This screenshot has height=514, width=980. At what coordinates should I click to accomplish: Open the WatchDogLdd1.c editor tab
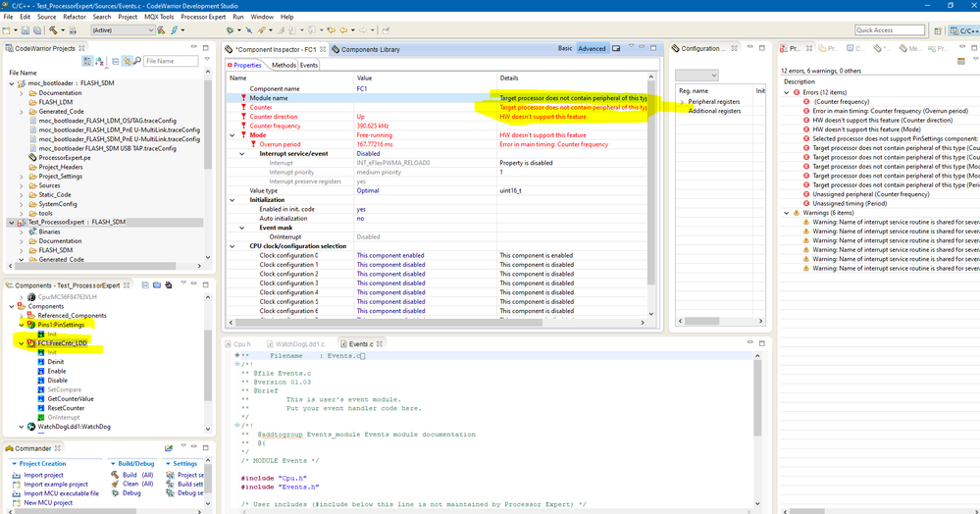(x=295, y=344)
